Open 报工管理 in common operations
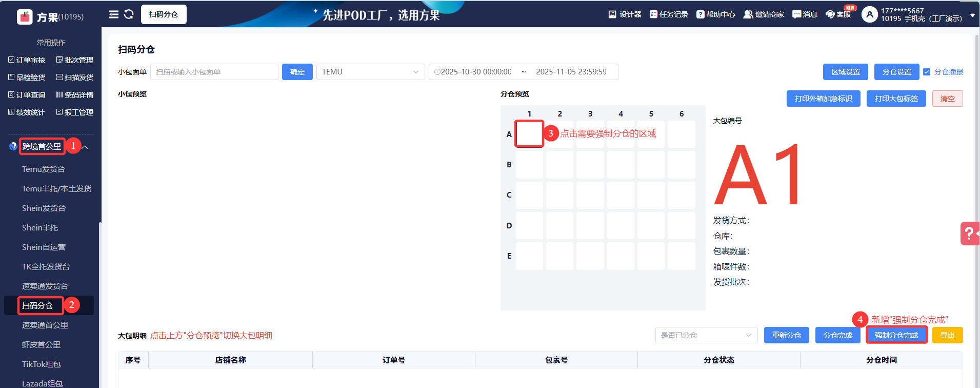This screenshot has width=980, height=388. (75, 112)
